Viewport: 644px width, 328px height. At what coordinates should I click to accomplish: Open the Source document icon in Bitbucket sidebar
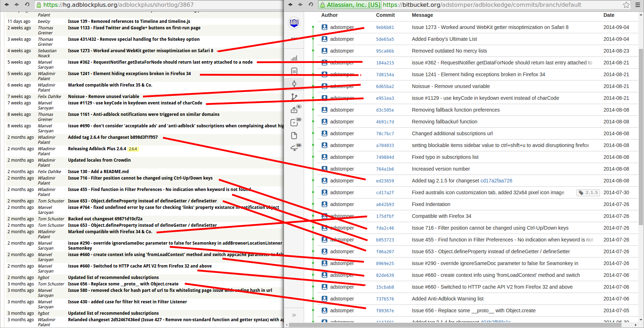tap(294, 71)
